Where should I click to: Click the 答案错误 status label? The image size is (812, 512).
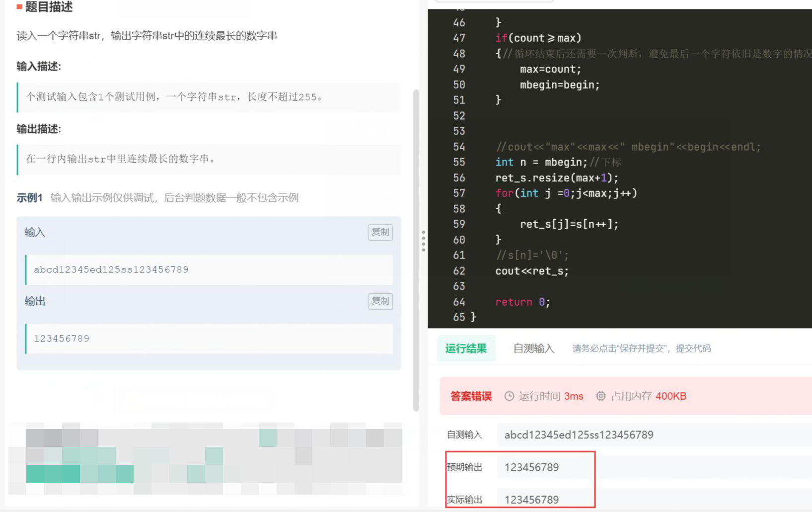point(471,396)
